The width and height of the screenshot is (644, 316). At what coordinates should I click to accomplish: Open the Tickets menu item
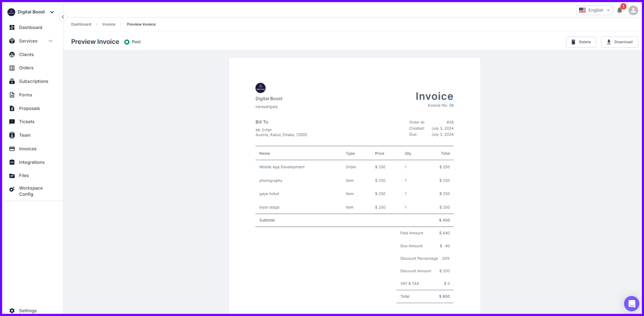(27, 122)
